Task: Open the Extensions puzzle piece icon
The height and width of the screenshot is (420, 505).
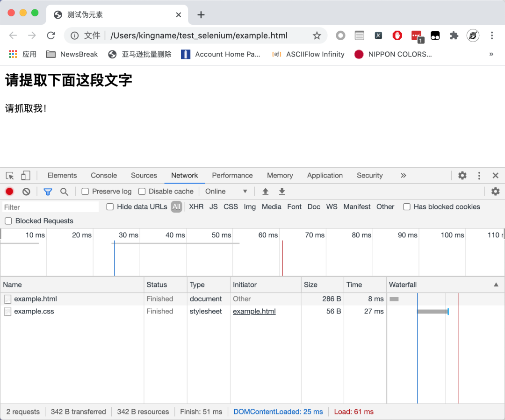Action: 454,36
